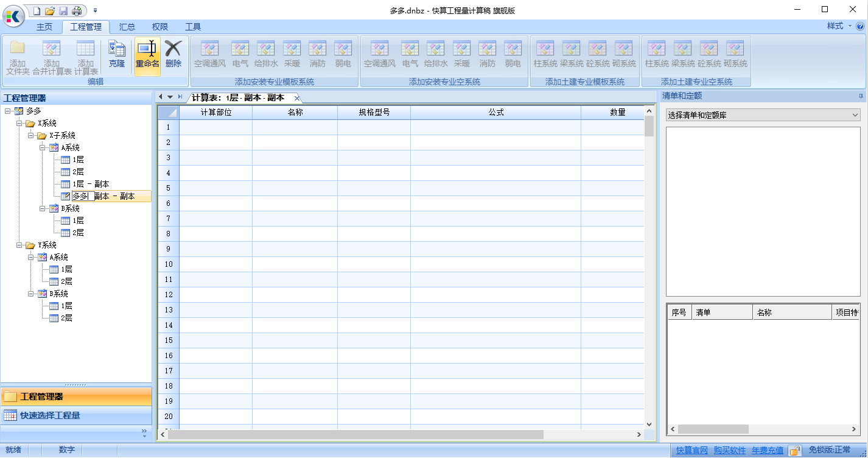Add a 柱系统 civil template system

(x=544, y=55)
